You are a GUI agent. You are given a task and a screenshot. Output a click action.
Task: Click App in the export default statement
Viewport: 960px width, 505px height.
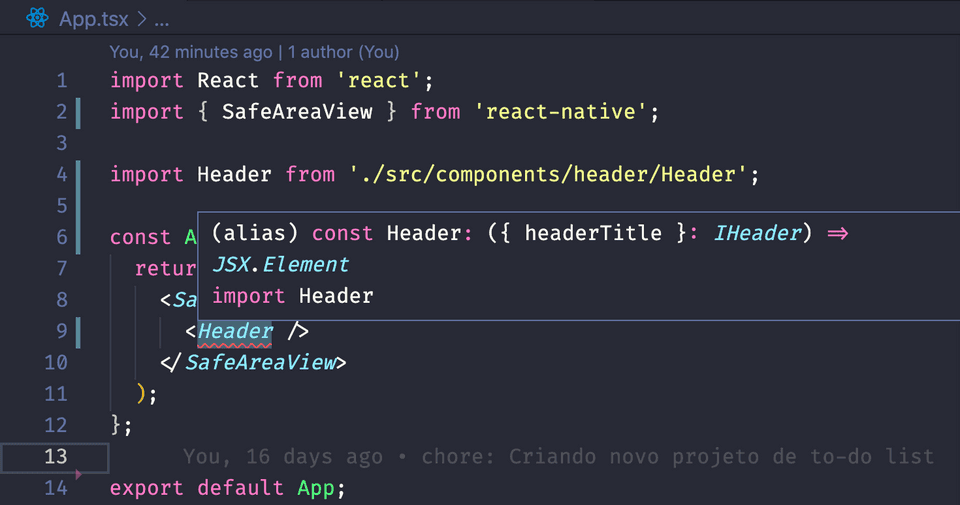point(316,488)
